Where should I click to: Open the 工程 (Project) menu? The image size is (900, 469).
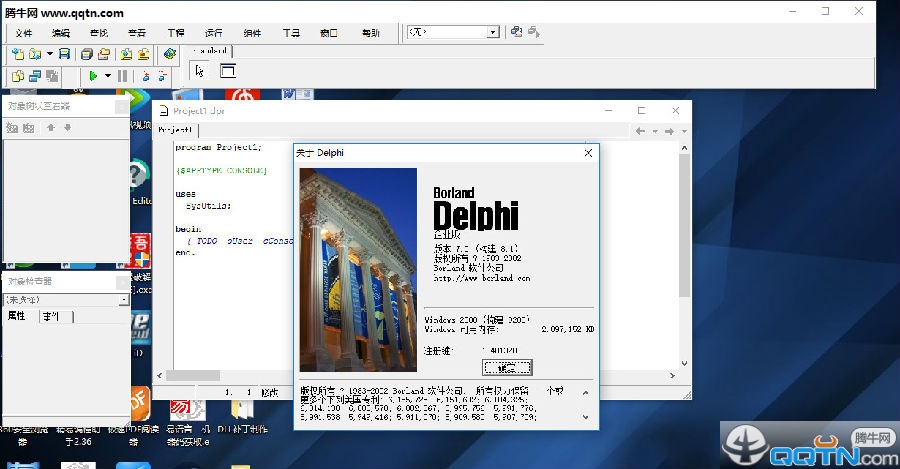[x=176, y=33]
